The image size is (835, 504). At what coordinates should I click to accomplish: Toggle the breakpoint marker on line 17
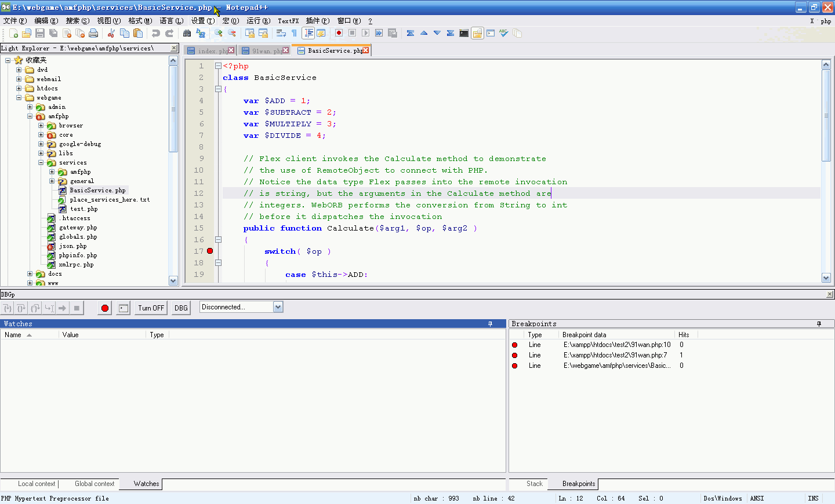(x=210, y=251)
